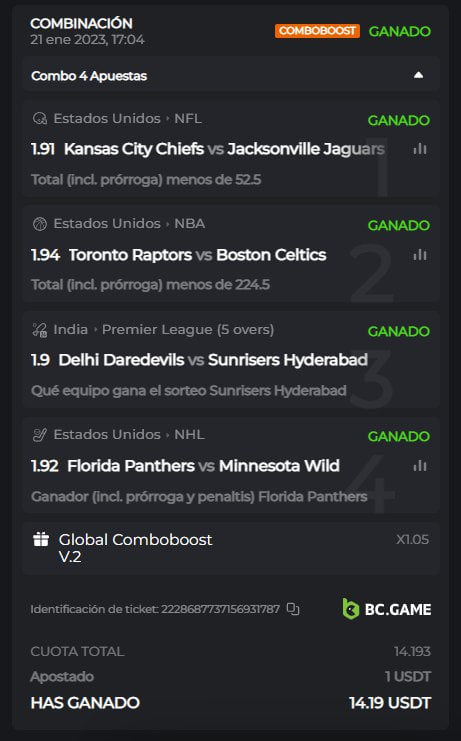Screen dimensions: 461x741
Task: Click the orange COMBOBOOST badge
Action: click(317, 31)
